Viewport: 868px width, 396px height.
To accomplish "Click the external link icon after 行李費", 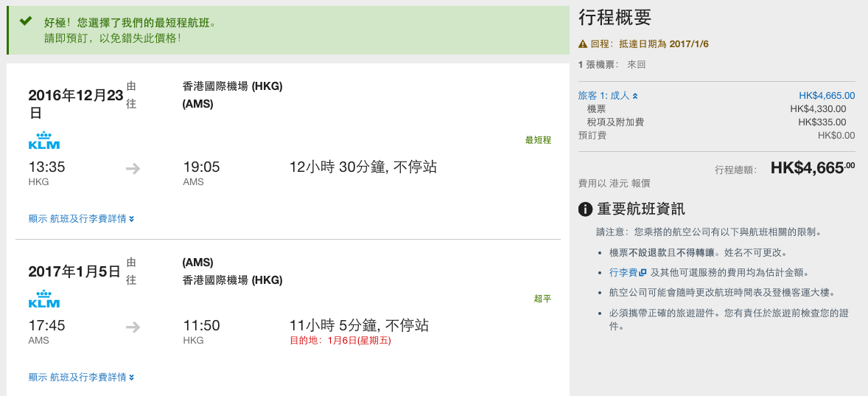I will click(x=643, y=273).
